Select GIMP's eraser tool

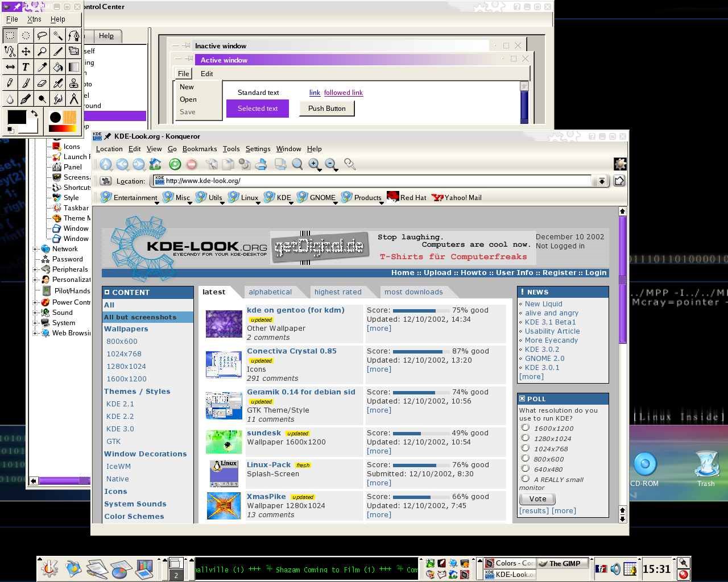[42, 83]
